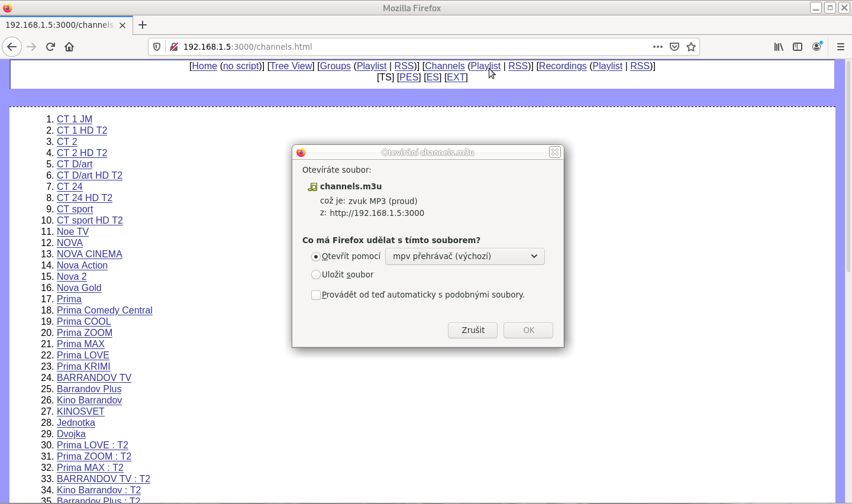The height and width of the screenshot is (504, 852).
Task: Select the 'Otevřít pomocí' radio option
Action: coord(316,256)
